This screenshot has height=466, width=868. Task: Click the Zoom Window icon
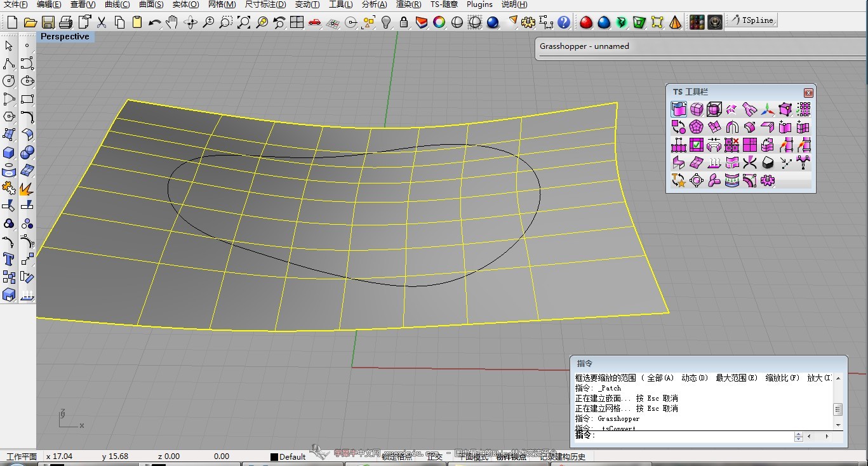225,22
